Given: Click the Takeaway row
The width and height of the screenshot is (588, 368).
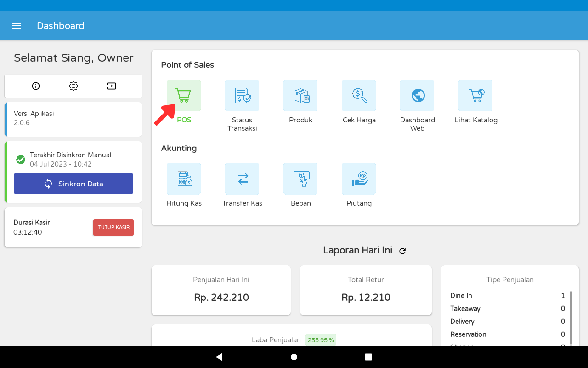Looking at the screenshot, I should tap(508, 309).
